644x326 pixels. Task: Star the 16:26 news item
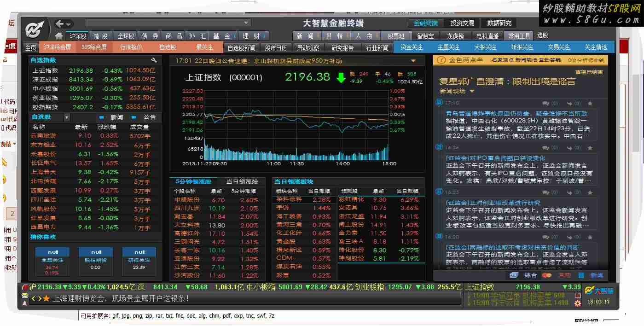tap(590, 148)
